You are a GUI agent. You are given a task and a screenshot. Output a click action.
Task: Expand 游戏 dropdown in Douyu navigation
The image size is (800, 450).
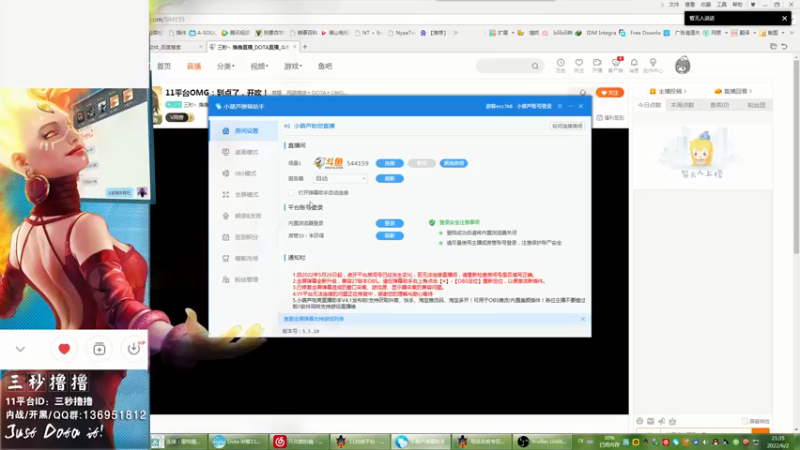point(293,66)
